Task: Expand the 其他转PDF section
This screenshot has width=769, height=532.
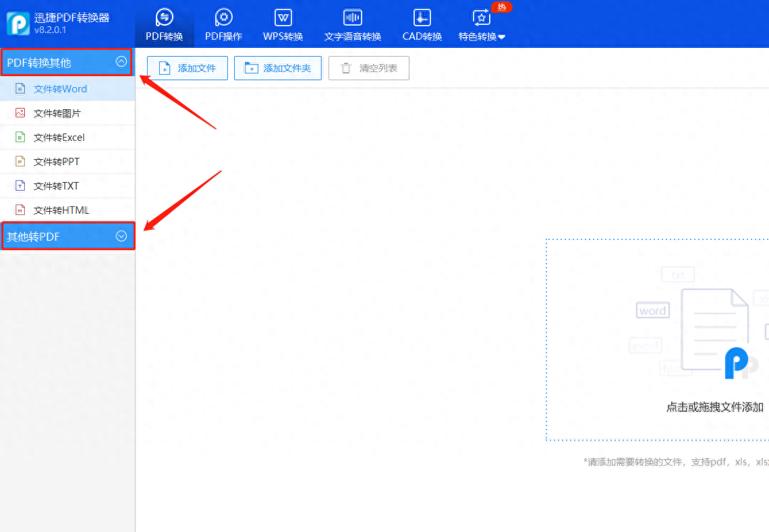Action: pyautogui.click(x=68, y=237)
